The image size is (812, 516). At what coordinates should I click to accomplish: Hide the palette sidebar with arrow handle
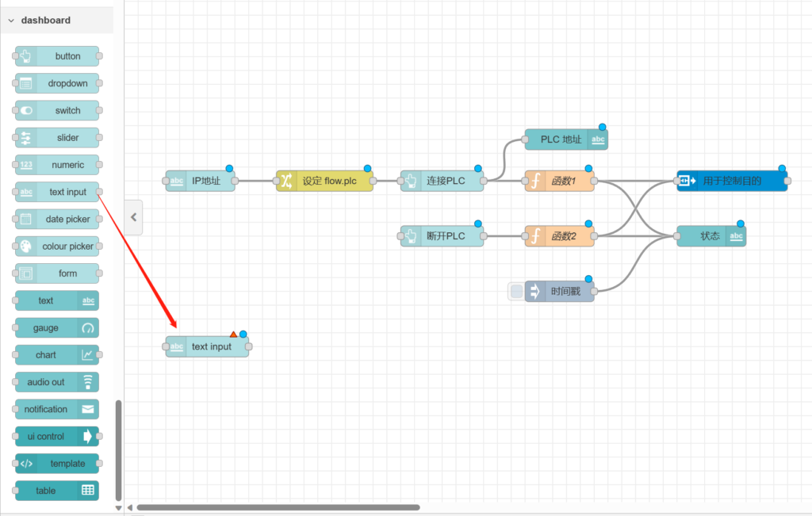pos(134,217)
